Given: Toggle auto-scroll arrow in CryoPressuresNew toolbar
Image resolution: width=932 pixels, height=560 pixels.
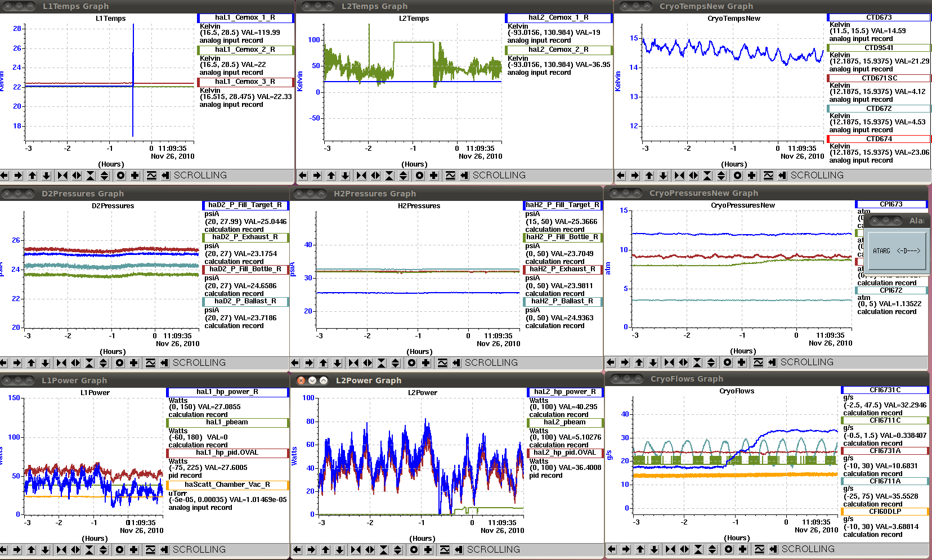Looking at the screenshot, I should pos(772,362).
